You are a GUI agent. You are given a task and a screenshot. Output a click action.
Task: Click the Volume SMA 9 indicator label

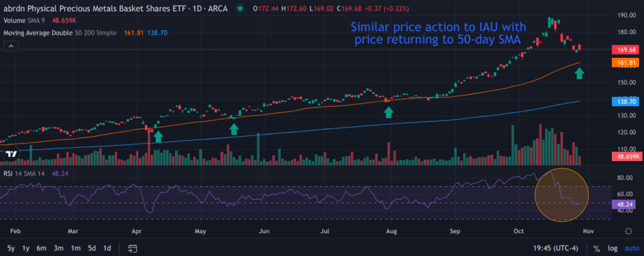[26, 20]
